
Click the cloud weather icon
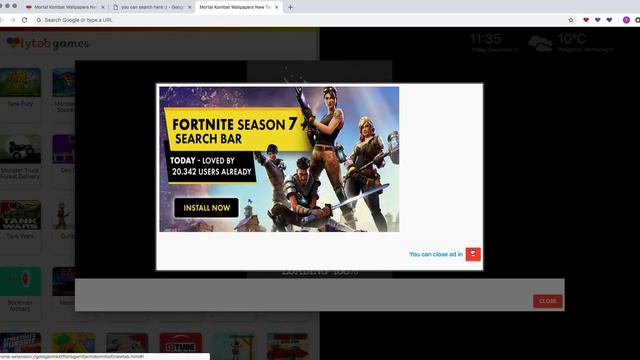(540, 43)
